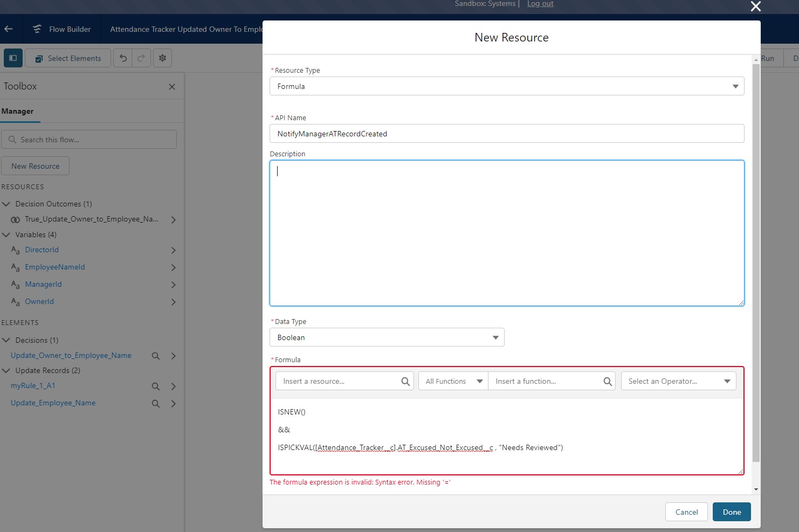Screen dimensions: 799x532
Task: Click the Log out link
Action: pos(540,4)
